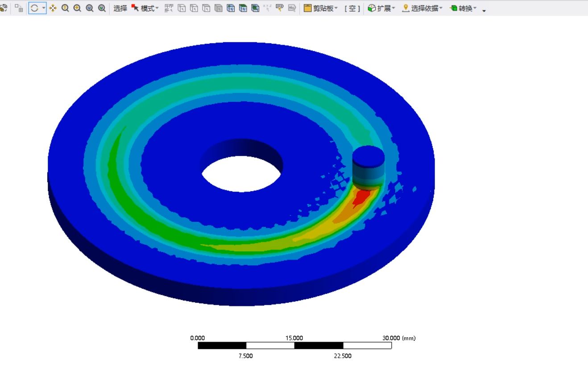The height and width of the screenshot is (368, 588).
Task: Open the Rotate tool dropdown arrow
Action: (x=44, y=8)
